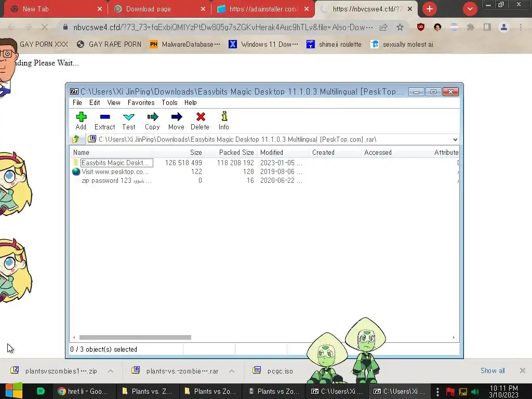Go up one folder level icon

tap(76, 139)
